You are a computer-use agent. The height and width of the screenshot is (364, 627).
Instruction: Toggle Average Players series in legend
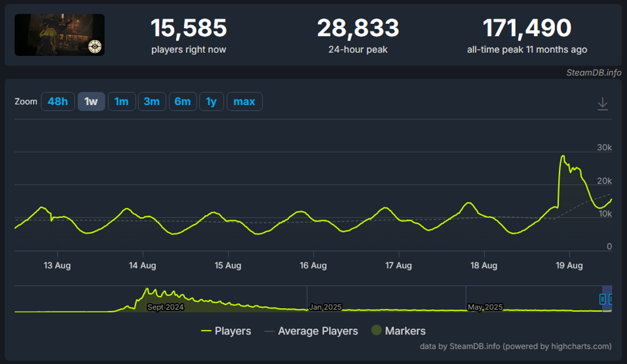pyautogui.click(x=311, y=331)
